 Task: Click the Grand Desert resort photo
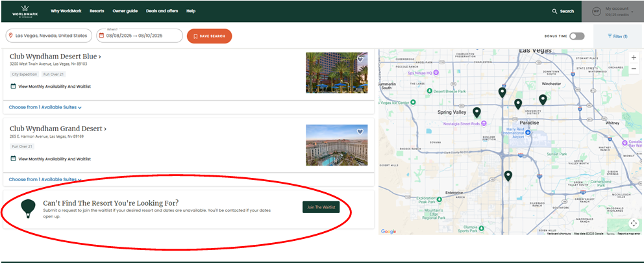pyautogui.click(x=336, y=145)
